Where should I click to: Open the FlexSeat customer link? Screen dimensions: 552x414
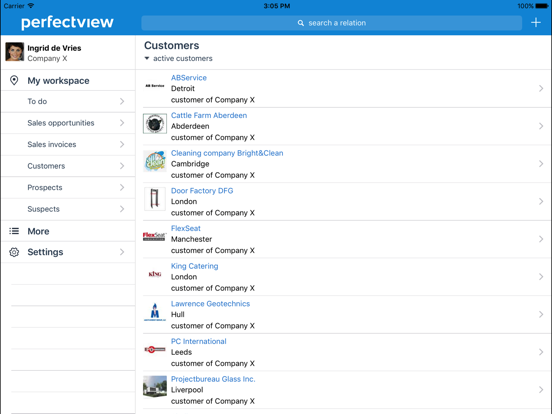186,228
